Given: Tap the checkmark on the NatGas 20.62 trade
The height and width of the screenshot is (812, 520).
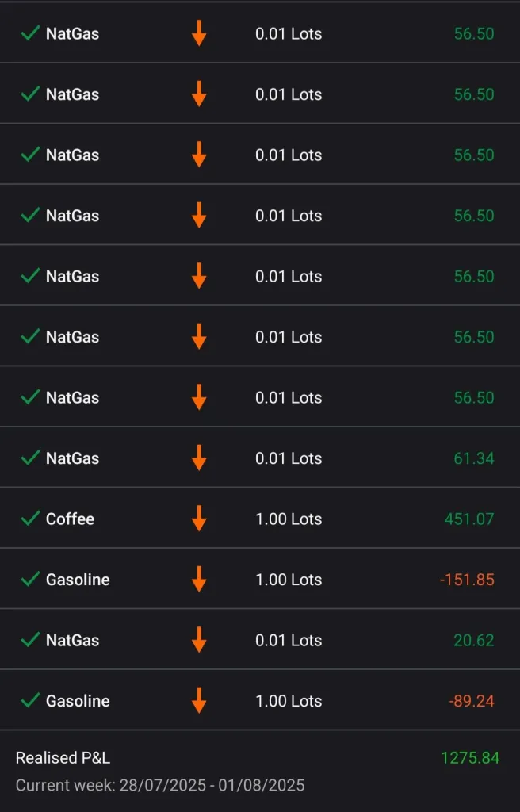Looking at the screenshot, I should 30,640.
